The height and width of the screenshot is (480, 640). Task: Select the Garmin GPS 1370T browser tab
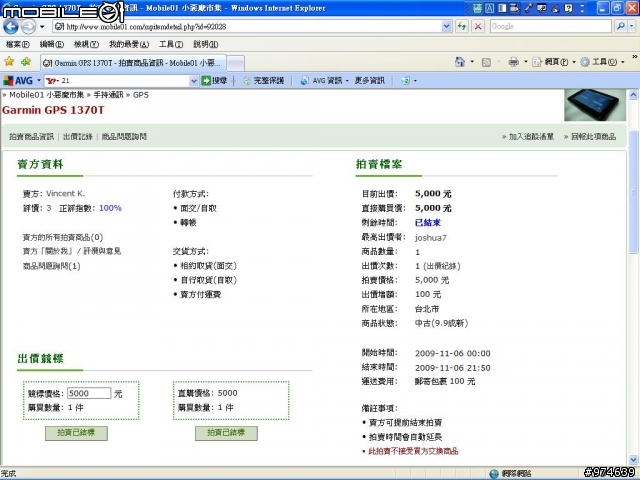pyautogui.click(x=133, y=63)
